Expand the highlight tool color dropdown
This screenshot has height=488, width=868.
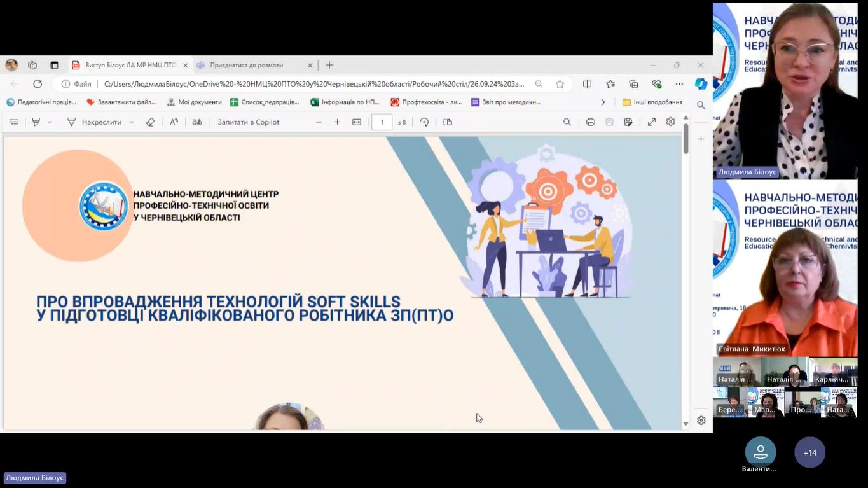[50, 122]
